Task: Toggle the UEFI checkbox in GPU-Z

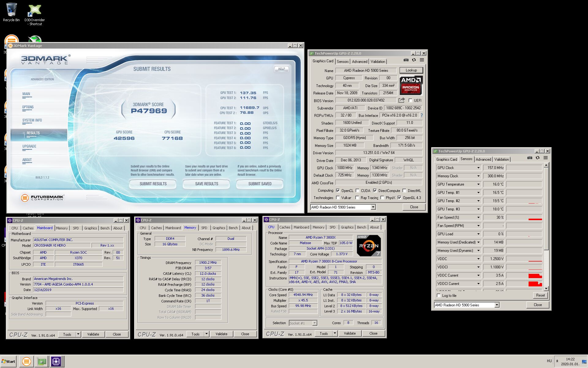Action: pyautogui.click(x=410, y=101)
